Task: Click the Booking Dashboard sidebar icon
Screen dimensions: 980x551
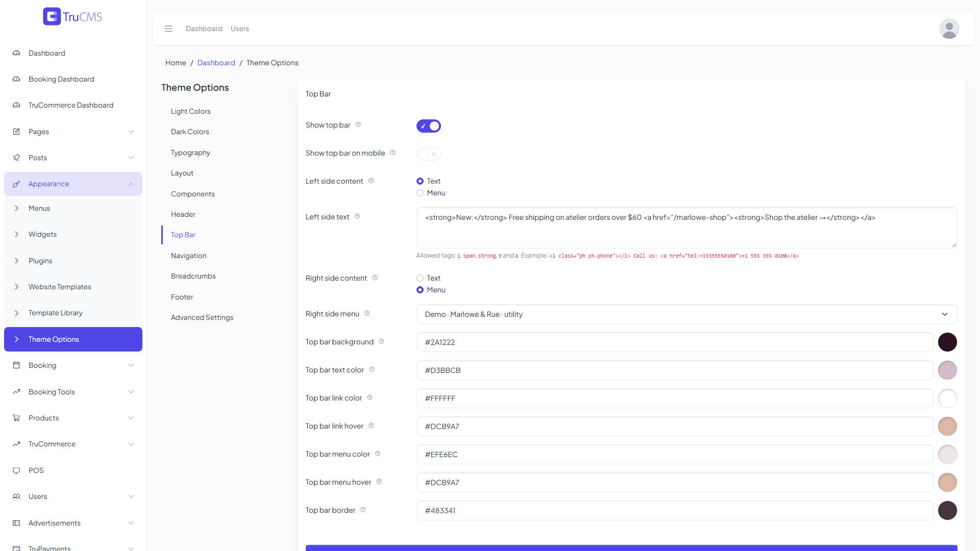Action: pyautogui.click(x=16, y=79)
